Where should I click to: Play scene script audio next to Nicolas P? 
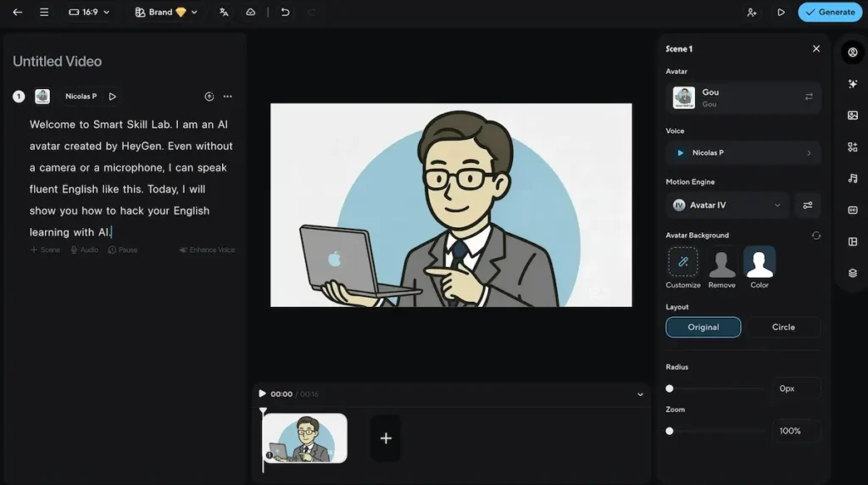tap(113, 97)
